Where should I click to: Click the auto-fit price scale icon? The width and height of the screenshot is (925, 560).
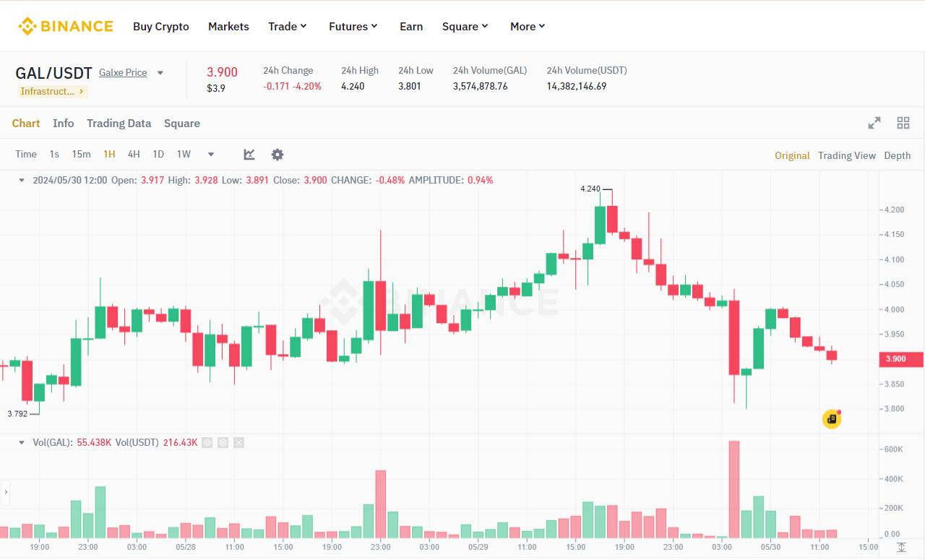click(901, 548)
